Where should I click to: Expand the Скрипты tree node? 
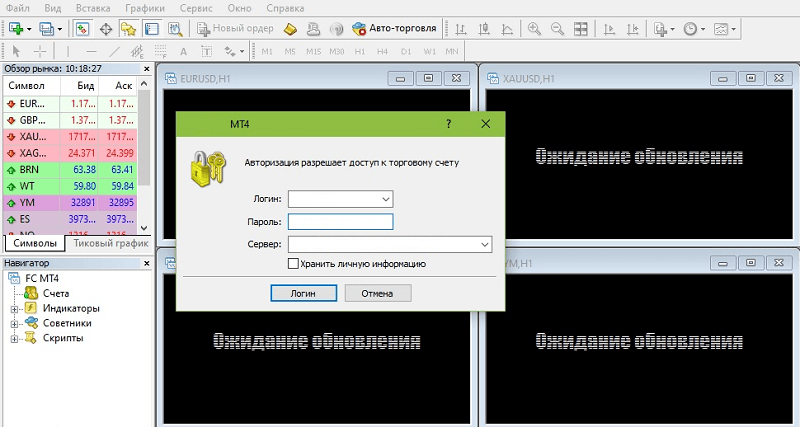pyautogui.click(x=14, y=339)
